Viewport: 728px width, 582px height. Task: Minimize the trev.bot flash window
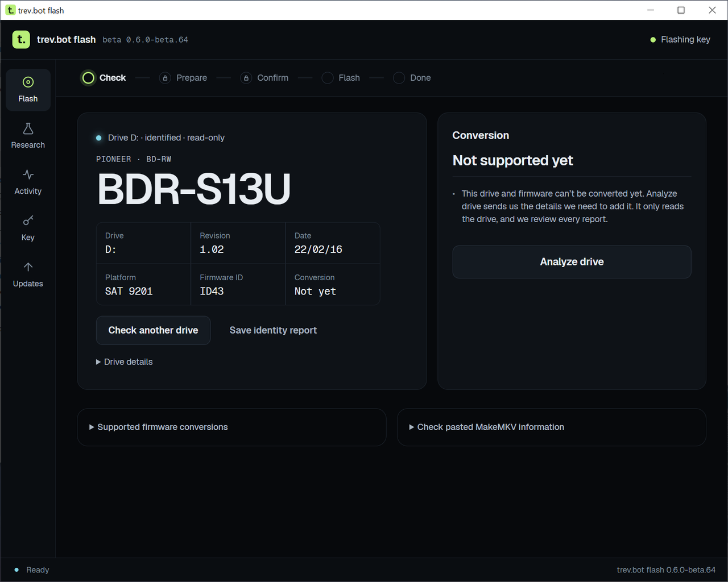tap(651, 10)
